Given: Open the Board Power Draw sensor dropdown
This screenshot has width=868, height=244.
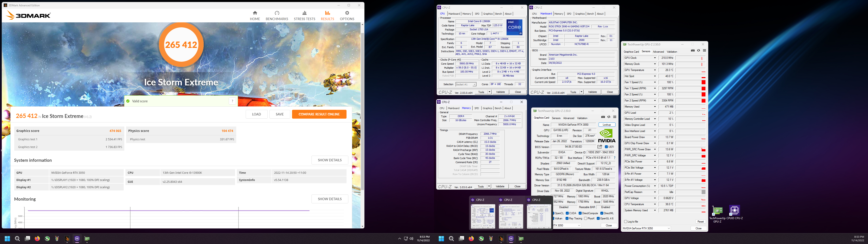Looking at the screenshot, I should pyautogui.click(x=655, y=137).
